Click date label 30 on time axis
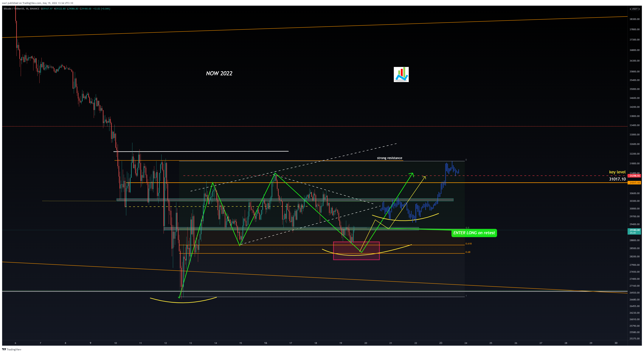The width and height of the screenshot is (644, 353). point(616,343)
